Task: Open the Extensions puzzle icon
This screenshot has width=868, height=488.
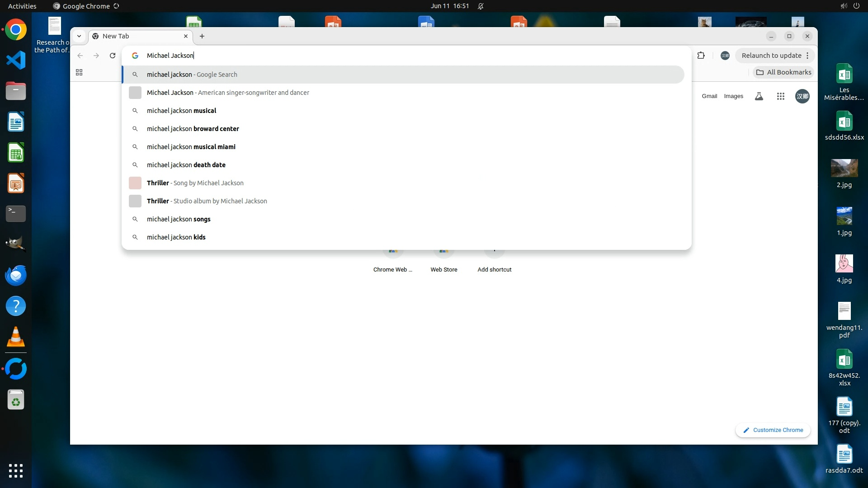Action: [x=701, y=56]
